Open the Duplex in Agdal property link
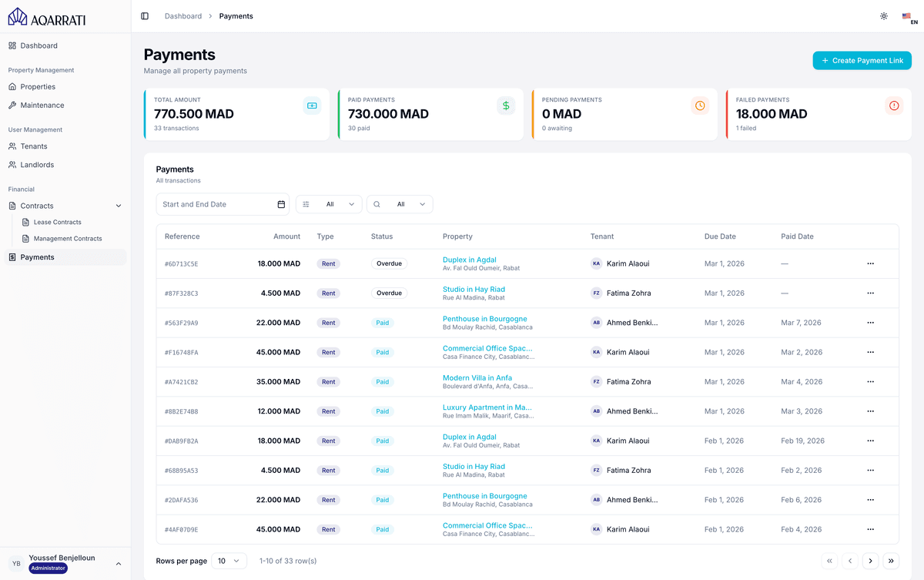This screenshot has height=580, width=924. (x=470, y=259)
